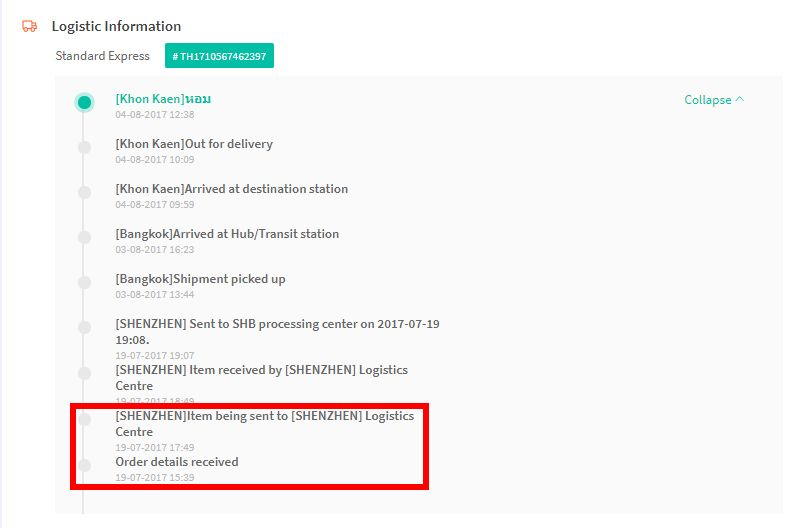Click the Standard Express label

[102, 56]
